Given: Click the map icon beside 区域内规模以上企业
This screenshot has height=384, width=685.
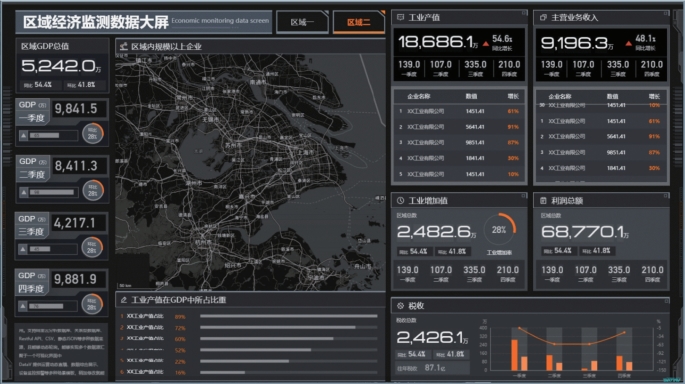Looking at the screenshot, I should [124, 46].
